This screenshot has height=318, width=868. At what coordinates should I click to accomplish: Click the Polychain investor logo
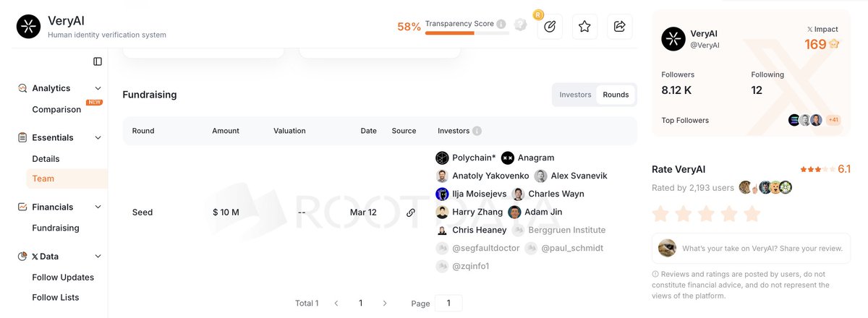click(442, 158)
